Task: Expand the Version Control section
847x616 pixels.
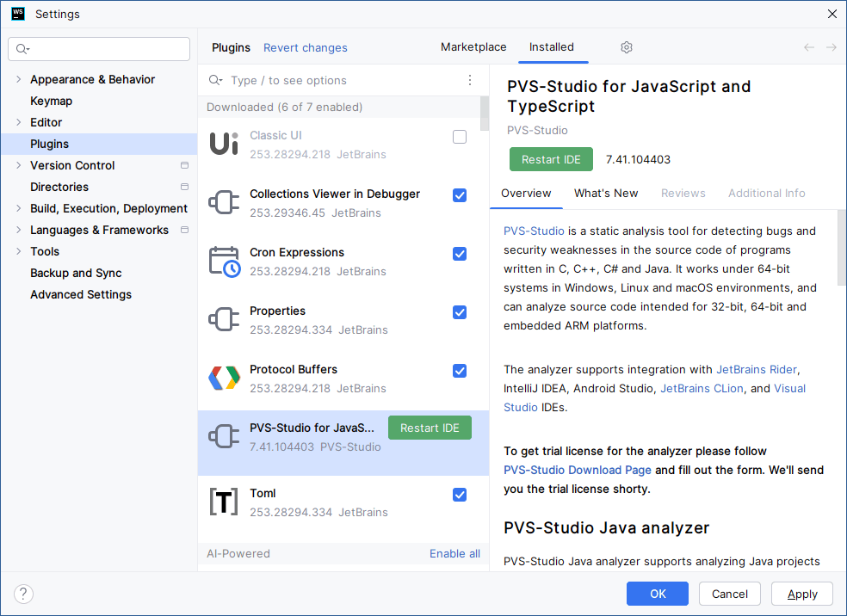Action: [18, 165]
